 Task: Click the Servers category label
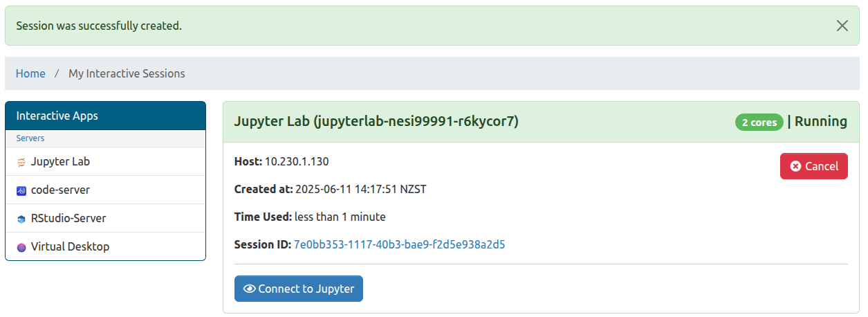(30, 138)
